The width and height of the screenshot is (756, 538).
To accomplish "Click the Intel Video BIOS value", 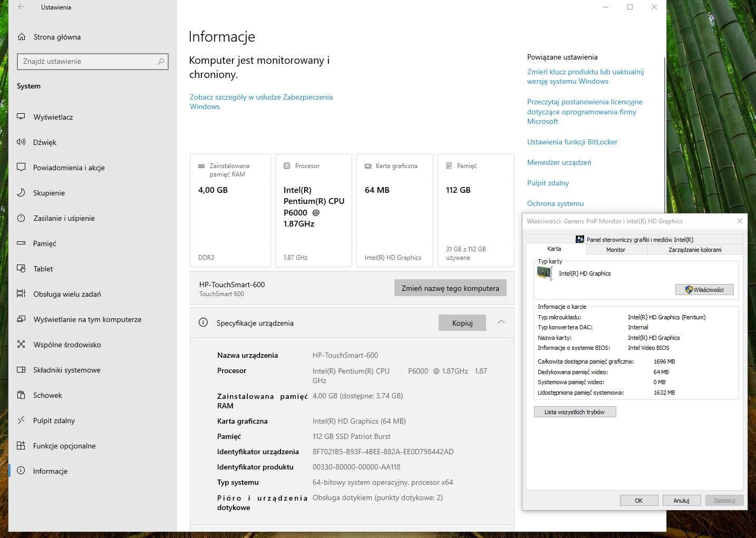I will tap(648, 348).
